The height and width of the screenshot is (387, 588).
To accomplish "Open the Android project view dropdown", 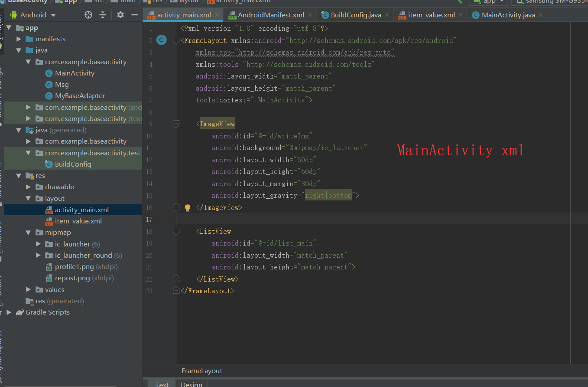I will coord(53,15).
